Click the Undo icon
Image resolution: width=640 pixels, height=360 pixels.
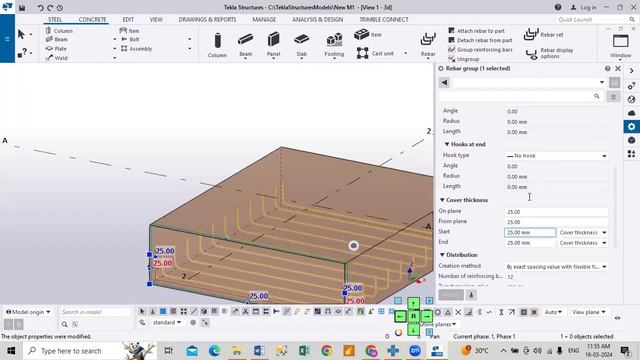point(40,7)
